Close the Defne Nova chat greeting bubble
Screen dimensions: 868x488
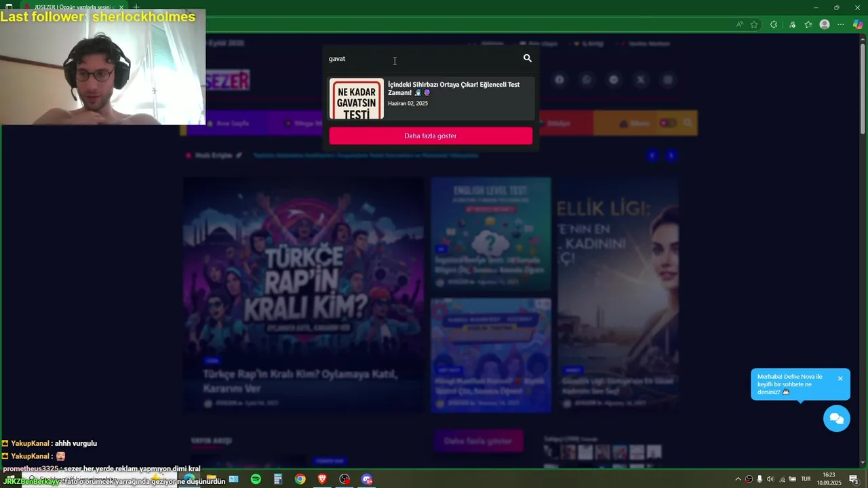point(840,378)
